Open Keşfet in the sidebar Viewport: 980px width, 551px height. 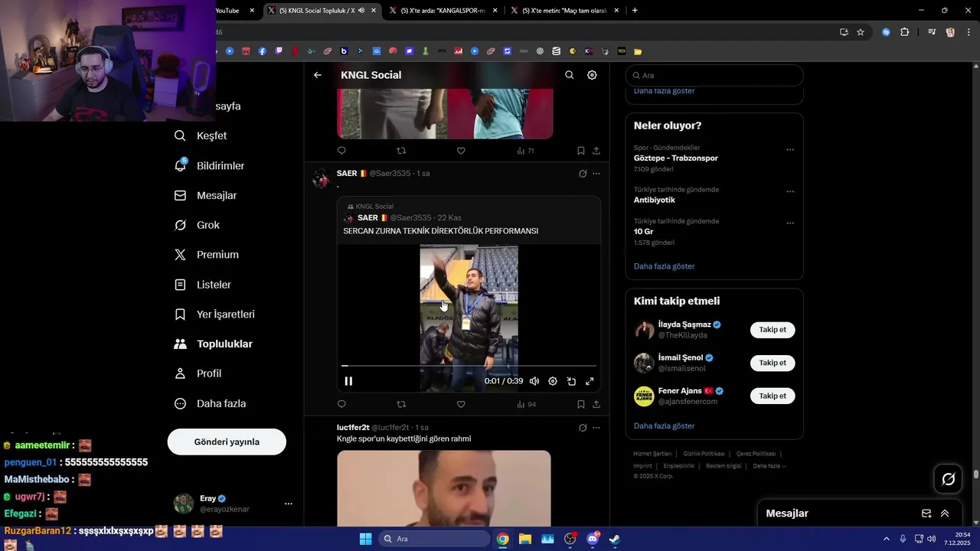click(x=201, y=135)
